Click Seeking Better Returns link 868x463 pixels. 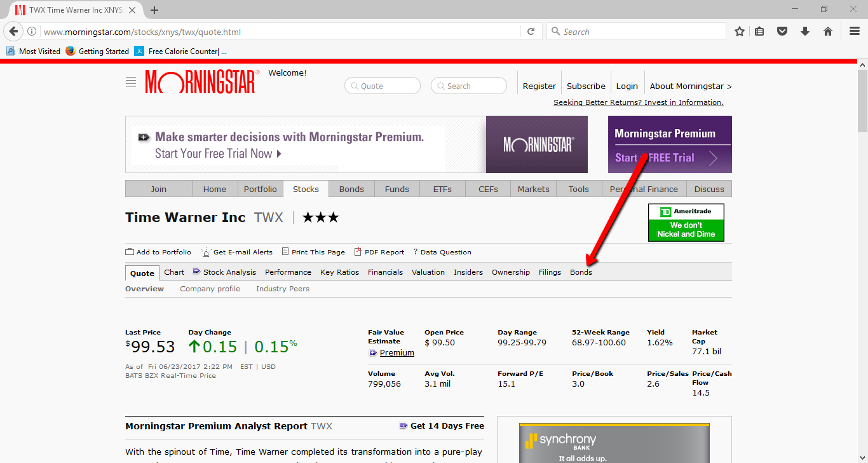click(639, 102)
